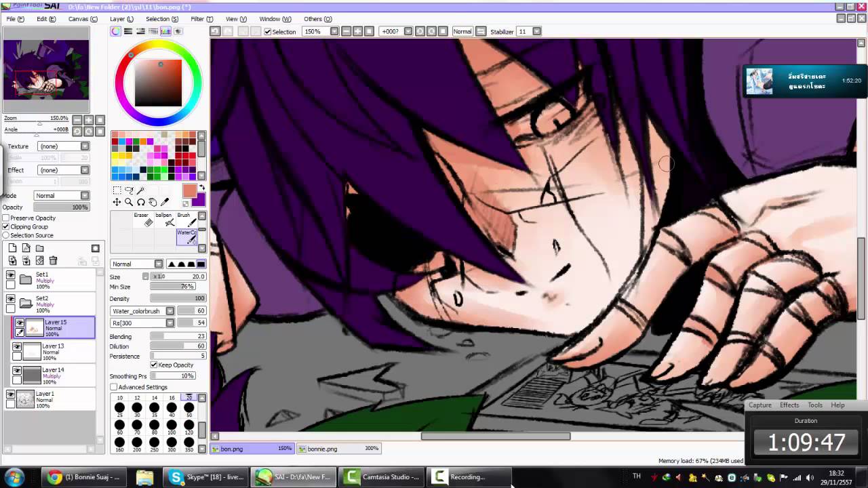Uncheck Keep Opacity option
868x488 pixels.
(x=154, y=365)
